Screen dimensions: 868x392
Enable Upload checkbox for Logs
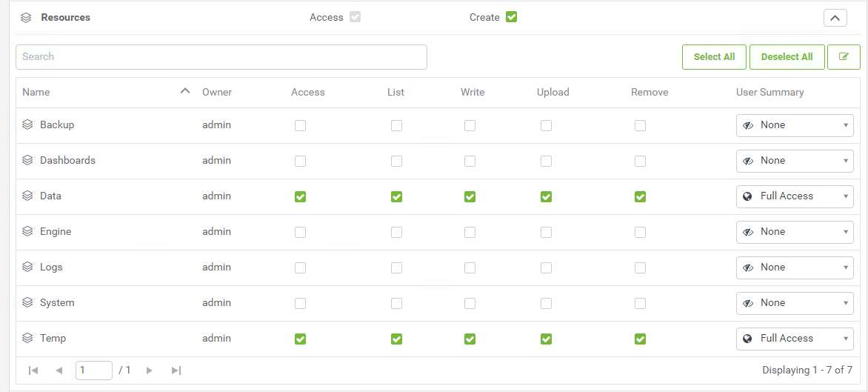point(546,268)
